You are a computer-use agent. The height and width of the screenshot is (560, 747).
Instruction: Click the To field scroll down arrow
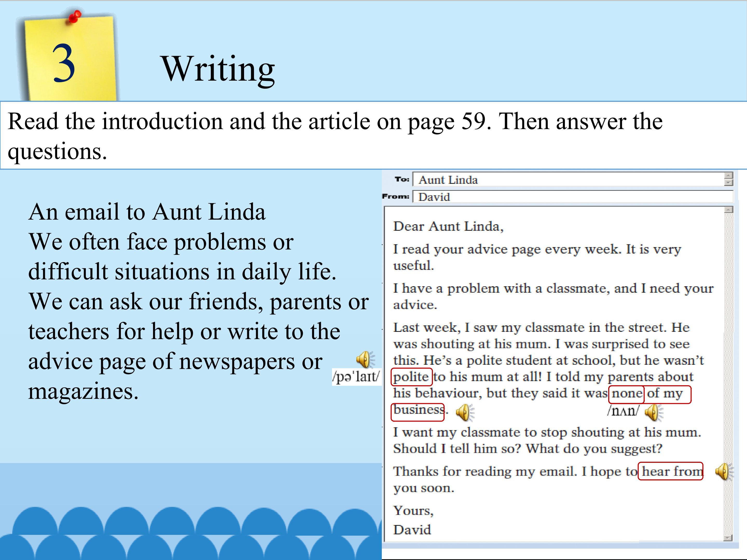tap(729, 183)
